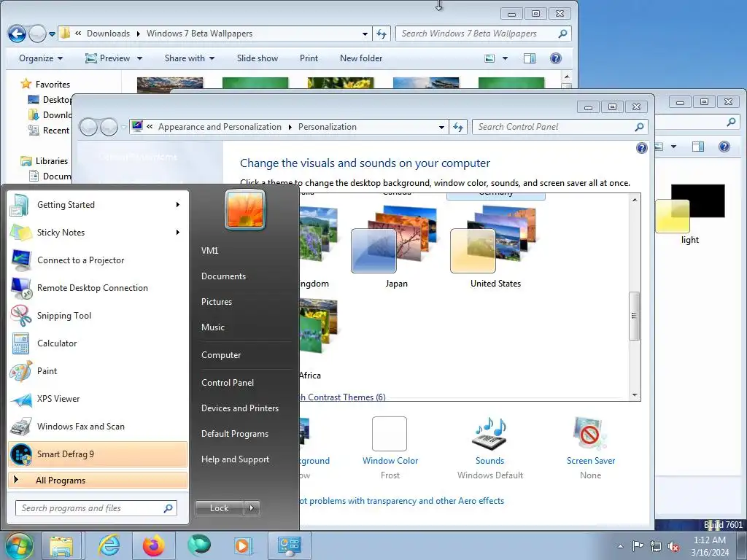Screen dimensions: 747x560
Task: Open Share with dropdown menu
Action: [x=190, y=58]
